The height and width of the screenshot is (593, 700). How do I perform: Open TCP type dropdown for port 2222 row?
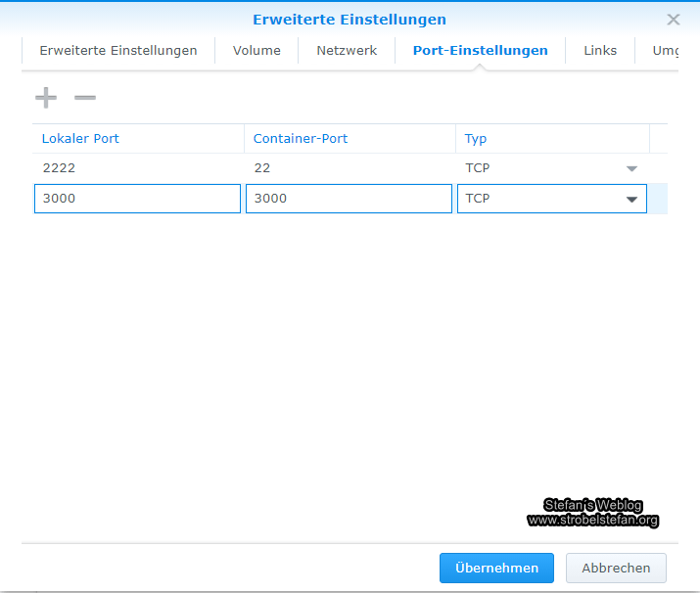click(x=631, y=168)
